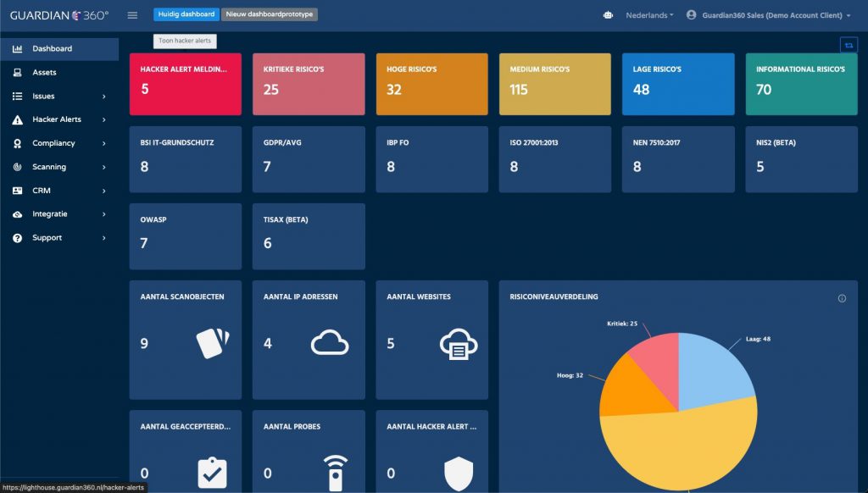Click the refresh icon button at top right
Viewport: 868px width, 493px height.
[x=848, y=45]
